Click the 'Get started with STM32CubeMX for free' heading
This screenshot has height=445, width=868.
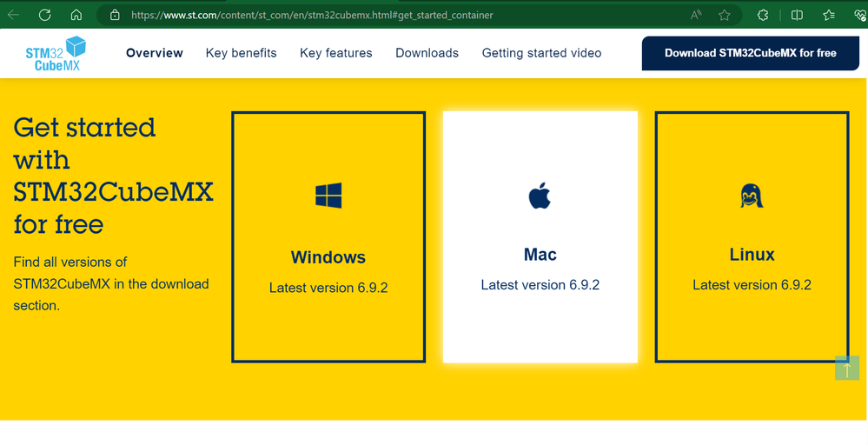point(114,176)
